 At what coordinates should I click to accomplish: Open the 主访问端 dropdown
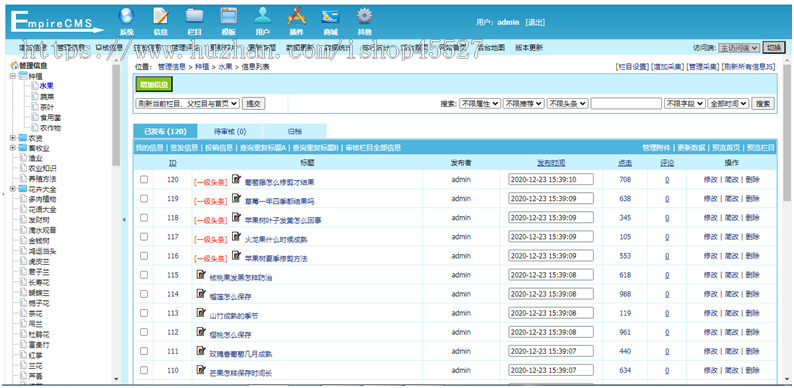click(x=739, y=48)
